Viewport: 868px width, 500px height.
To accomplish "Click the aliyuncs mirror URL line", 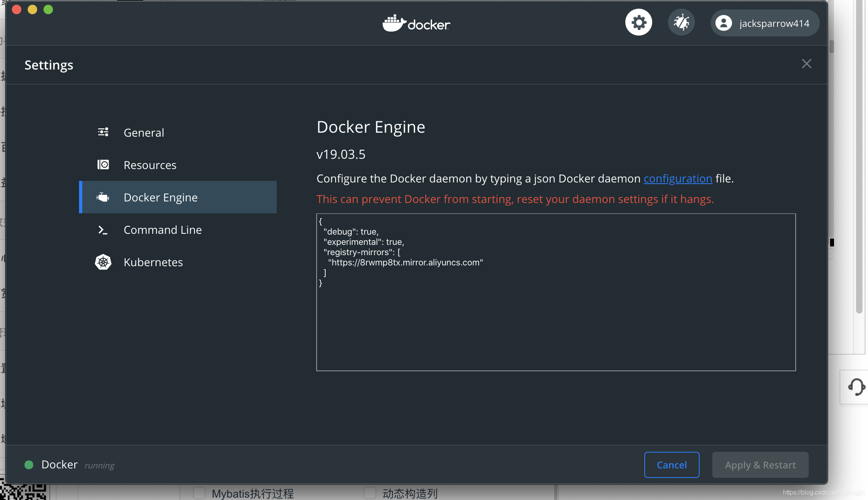I will click(x=406, y=263).
